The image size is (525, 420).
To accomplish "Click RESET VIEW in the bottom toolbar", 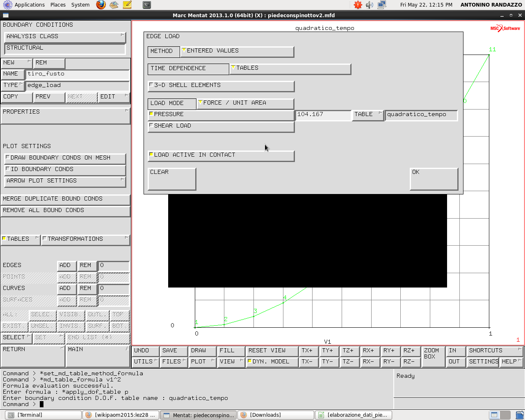I will tap(272, 351).
